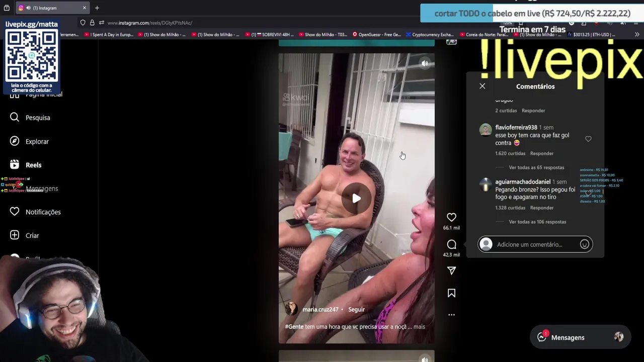Click the Adicione um comentário field
The height and width of the screenshot is (362, 644).
tap(535, 244)
